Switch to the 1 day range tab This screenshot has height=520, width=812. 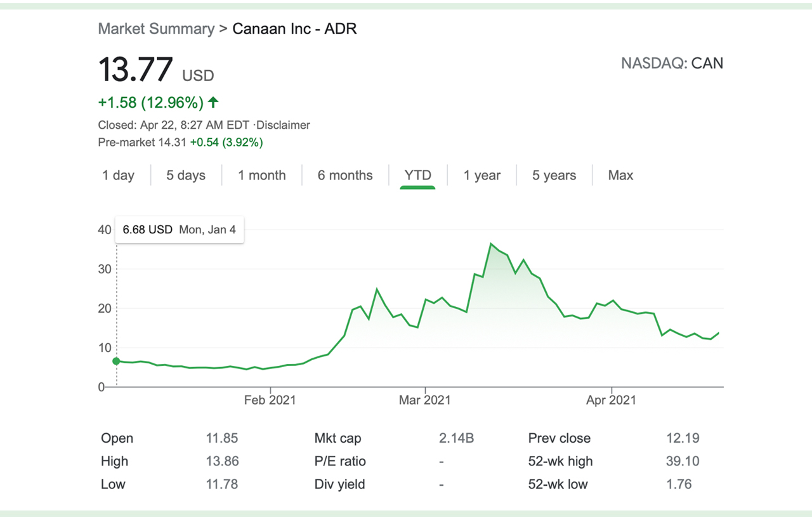coord(119,176)
